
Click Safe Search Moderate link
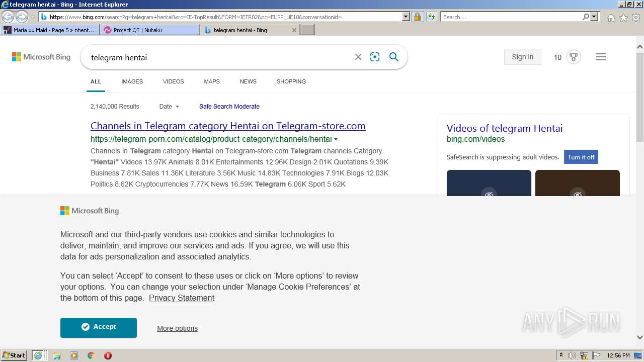(x=229, y=107)
